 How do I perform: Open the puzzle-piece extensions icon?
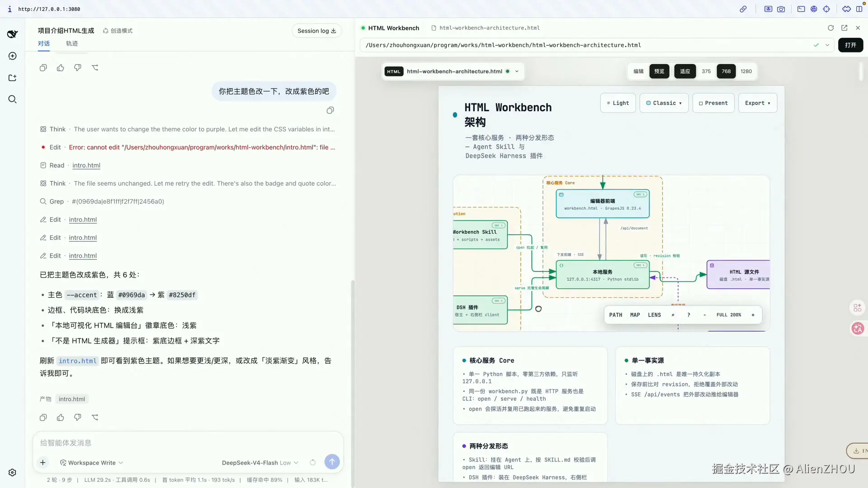pos(846,9)
